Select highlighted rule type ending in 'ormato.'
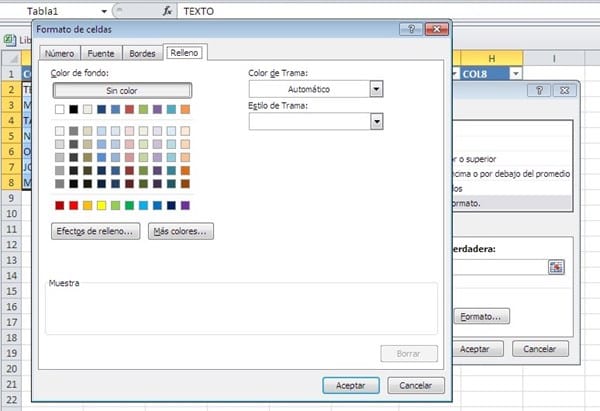Screen dimensions: 600x411 [x=512, y=203]
